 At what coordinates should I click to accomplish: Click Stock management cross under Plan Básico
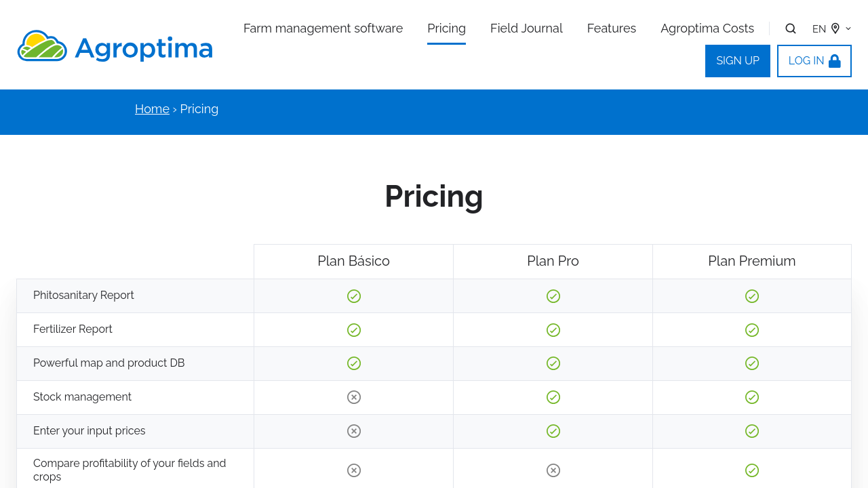coord(354,397)
